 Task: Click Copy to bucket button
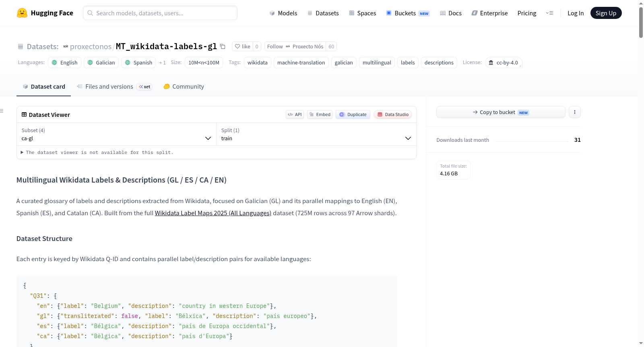(x=501, y=112)
